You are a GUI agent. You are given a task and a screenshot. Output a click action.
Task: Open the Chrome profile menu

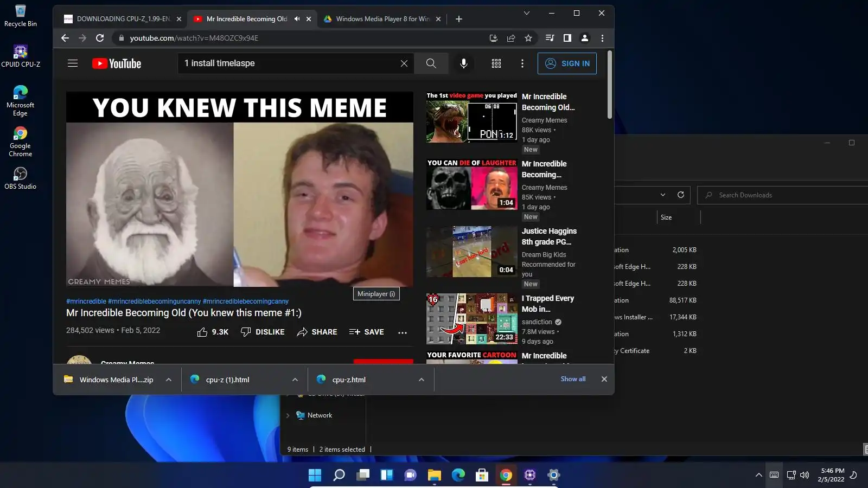pos(585,38)
